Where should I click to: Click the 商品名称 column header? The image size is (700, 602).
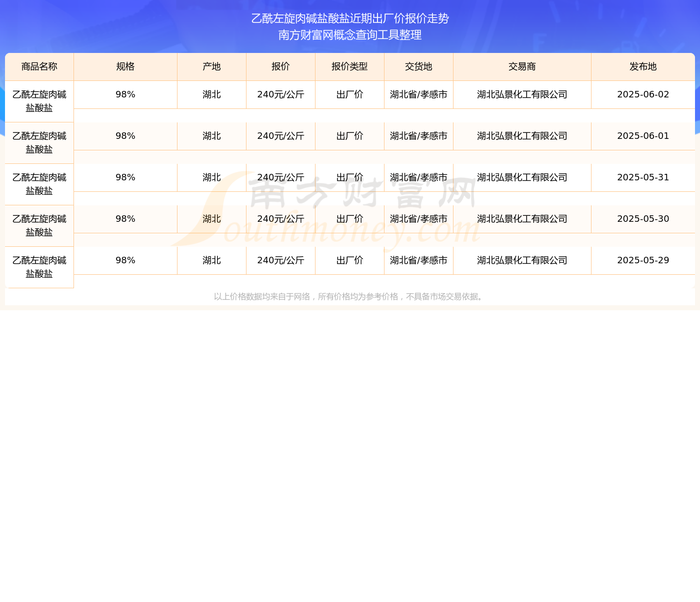[x=39, y=67]
